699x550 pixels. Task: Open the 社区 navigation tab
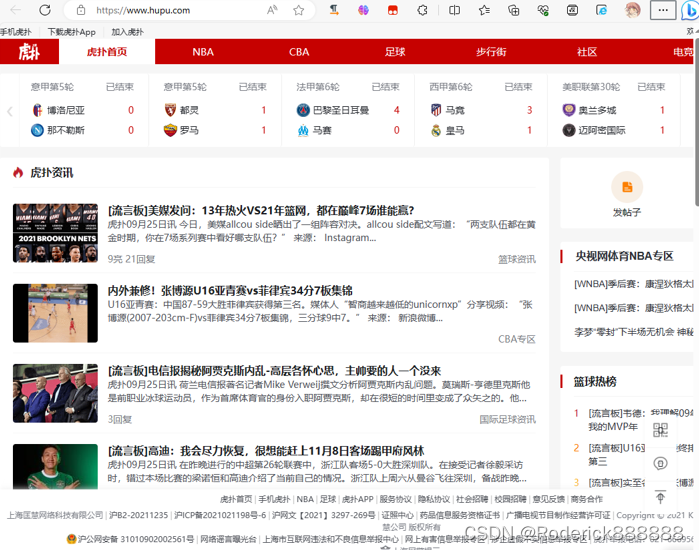587,52
